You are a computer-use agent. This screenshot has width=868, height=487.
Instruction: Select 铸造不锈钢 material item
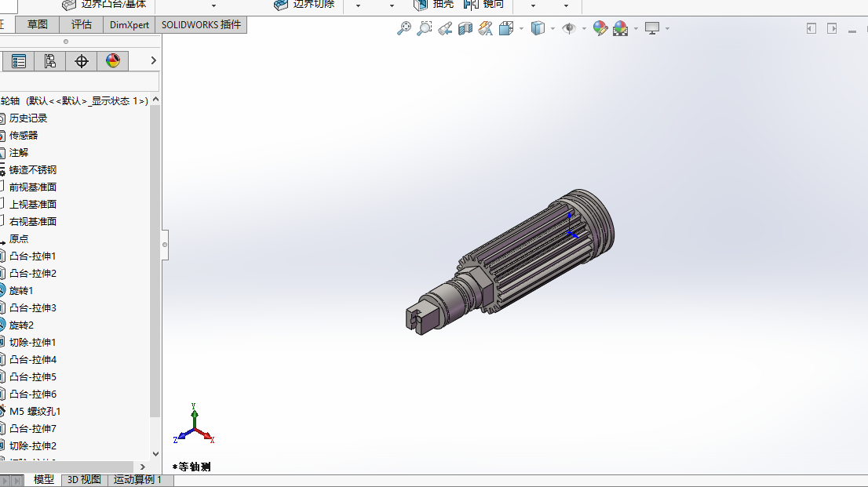tap(33, 170)
